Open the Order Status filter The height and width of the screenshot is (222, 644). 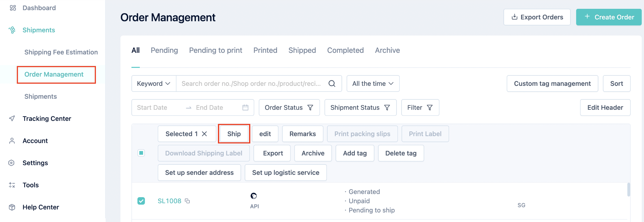(x=289, y=108)
